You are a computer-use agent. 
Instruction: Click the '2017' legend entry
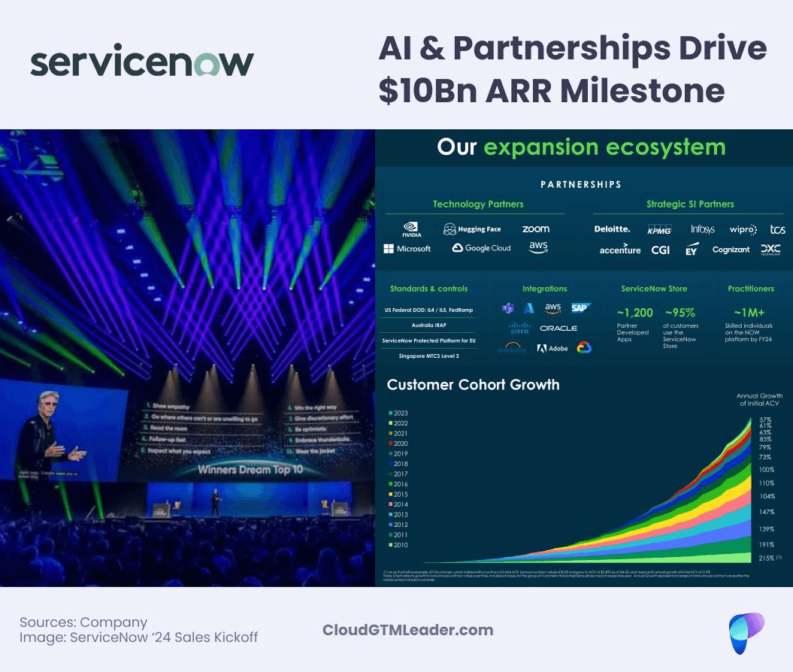pyautogui.click(x=398, y=474)
